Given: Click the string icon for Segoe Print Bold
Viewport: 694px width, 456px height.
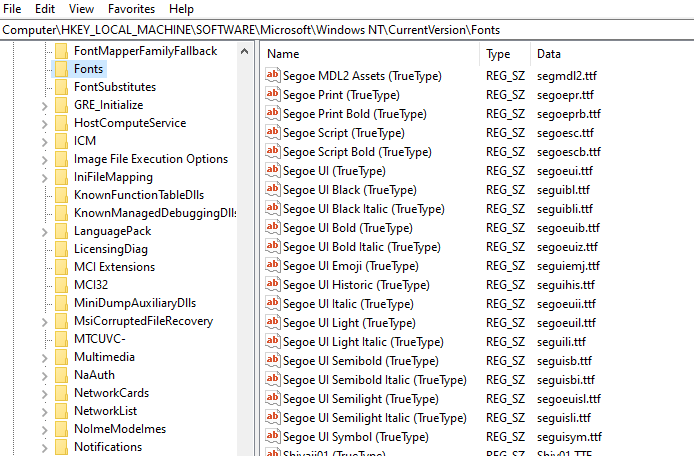Looking at the screenshot, I should 273,113.
